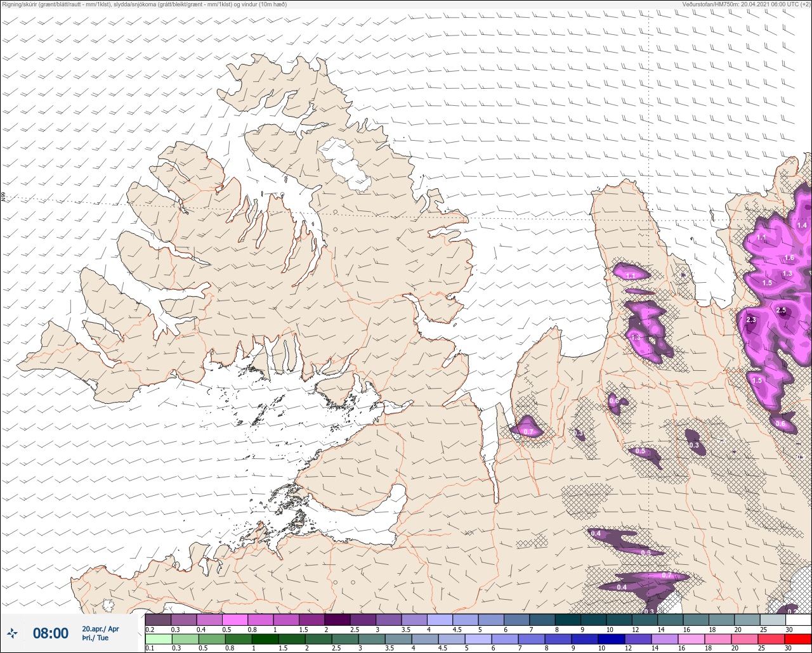812x653 pixels.
Task: Select the red 30 swatch, lower legend row
Action: pos(798,639)
